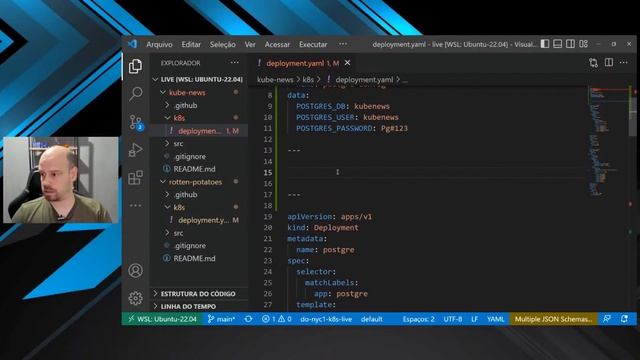
Task: Open the Arquivo menu
Action: click(159, 44)
